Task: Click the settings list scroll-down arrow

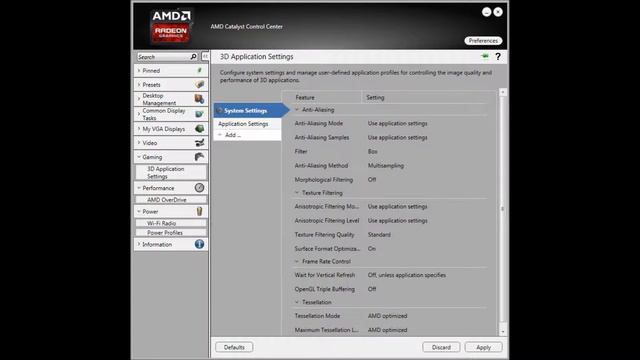Action: (503, 332)
